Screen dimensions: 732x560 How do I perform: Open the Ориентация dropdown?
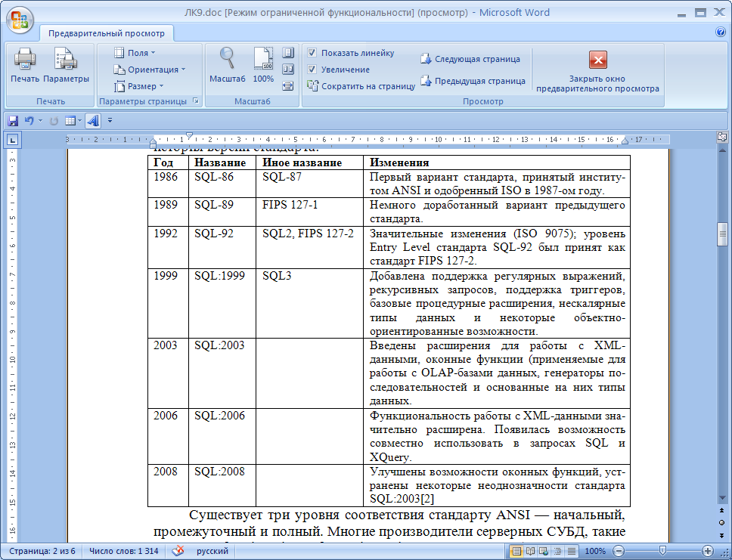[150, 70]
